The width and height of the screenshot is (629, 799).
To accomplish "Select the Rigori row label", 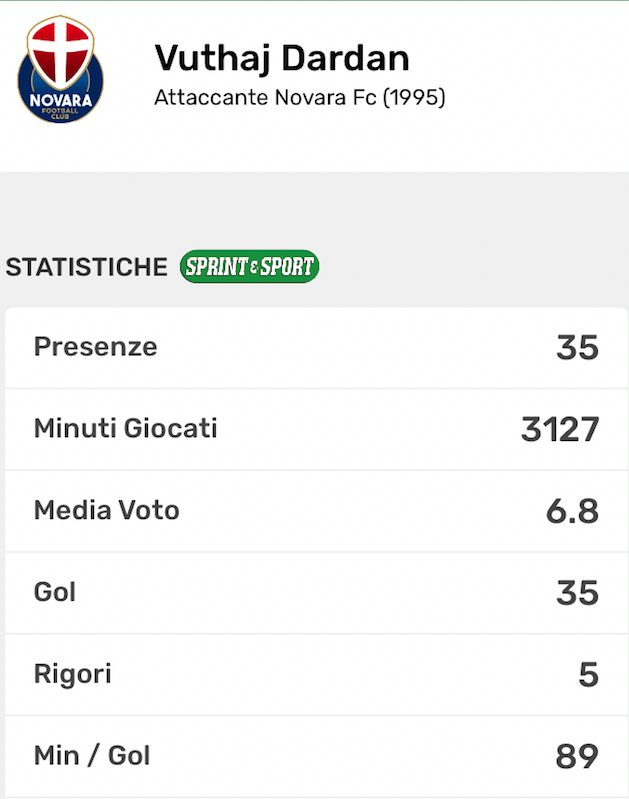I will coord(73,674).
